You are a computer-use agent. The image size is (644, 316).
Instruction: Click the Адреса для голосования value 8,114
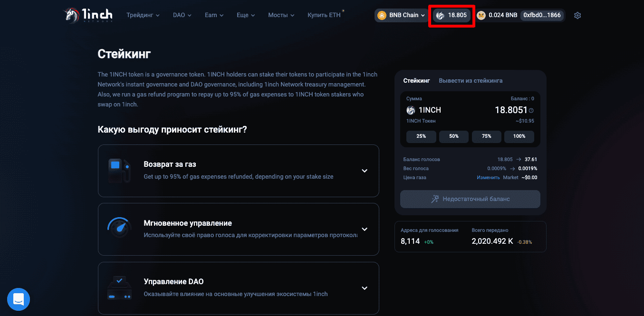click(x=410, y=241)
